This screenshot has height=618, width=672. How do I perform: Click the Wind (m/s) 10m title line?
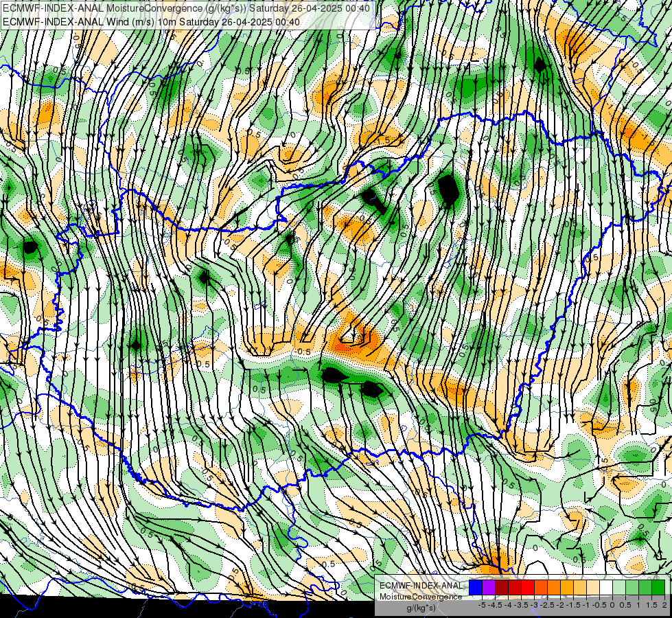point(151,21)
